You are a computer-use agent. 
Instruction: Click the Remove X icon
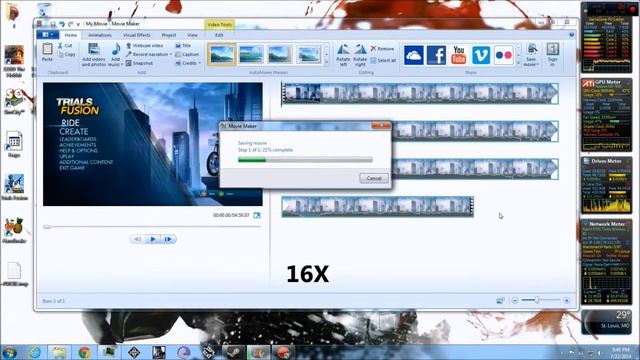[373, 49]
